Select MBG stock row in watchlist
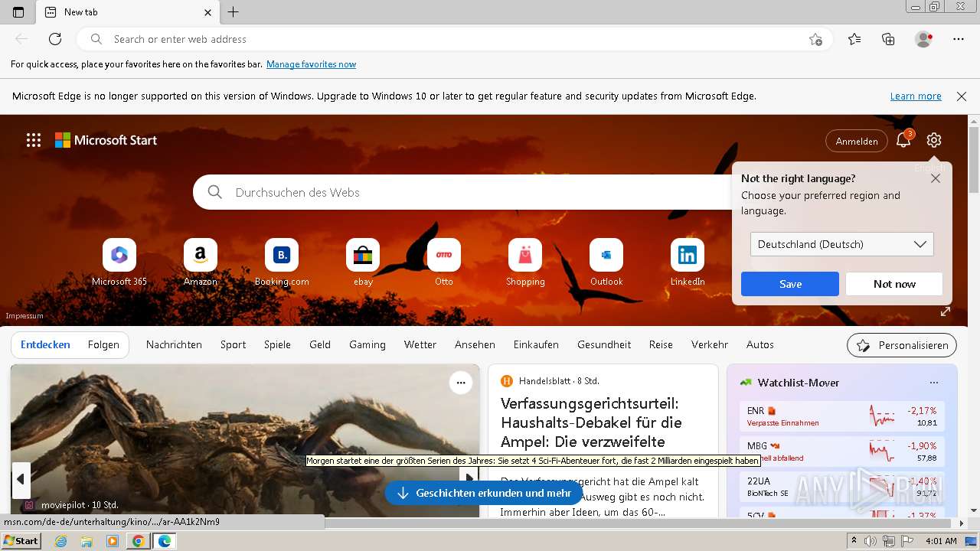The height and width of the screenshot is (551, 980). click(842, 452)
